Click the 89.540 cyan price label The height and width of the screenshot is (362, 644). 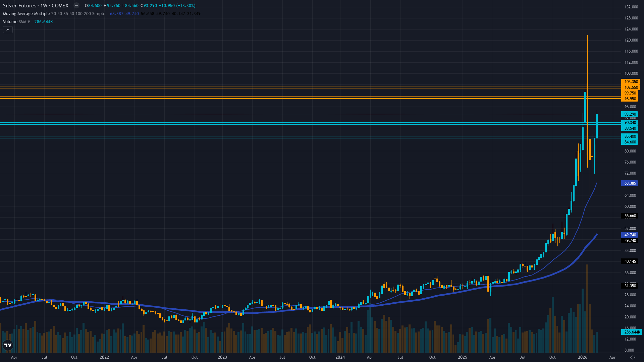pyautogui.click(x=630, y=128)
